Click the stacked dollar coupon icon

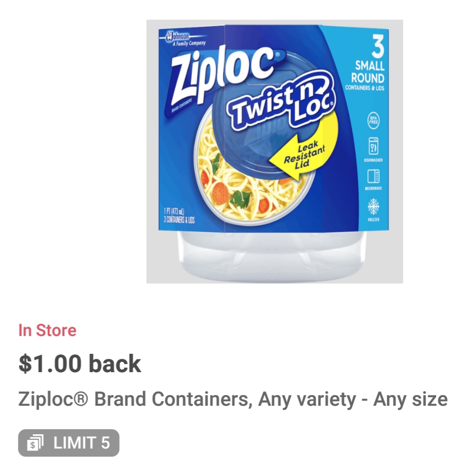point(35,442)
